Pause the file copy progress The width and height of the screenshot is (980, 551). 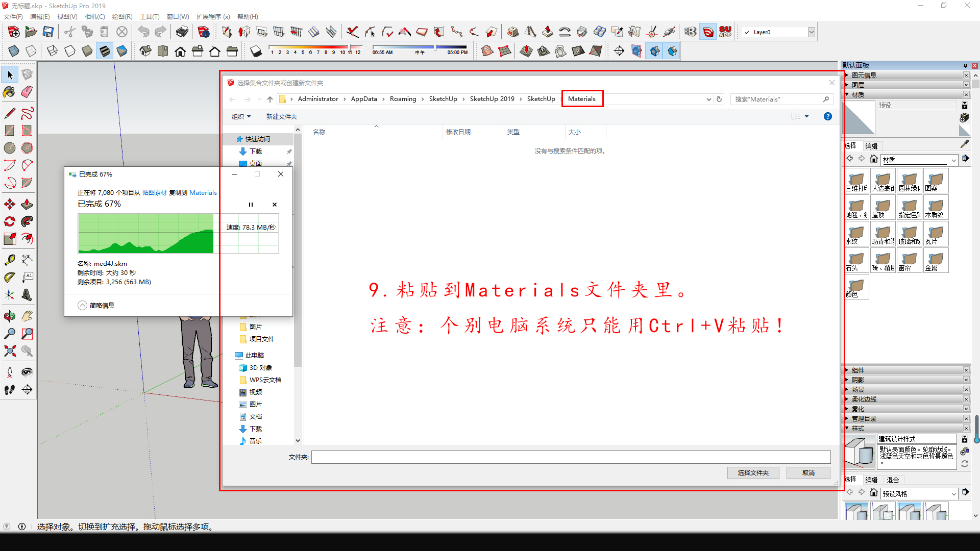(x=251, y=205)
